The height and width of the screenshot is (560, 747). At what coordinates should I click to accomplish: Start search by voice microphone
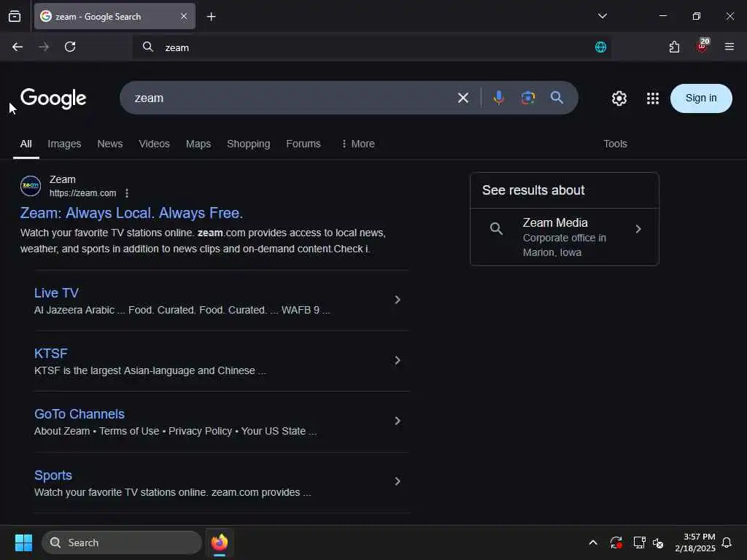[x=499, y=98]
